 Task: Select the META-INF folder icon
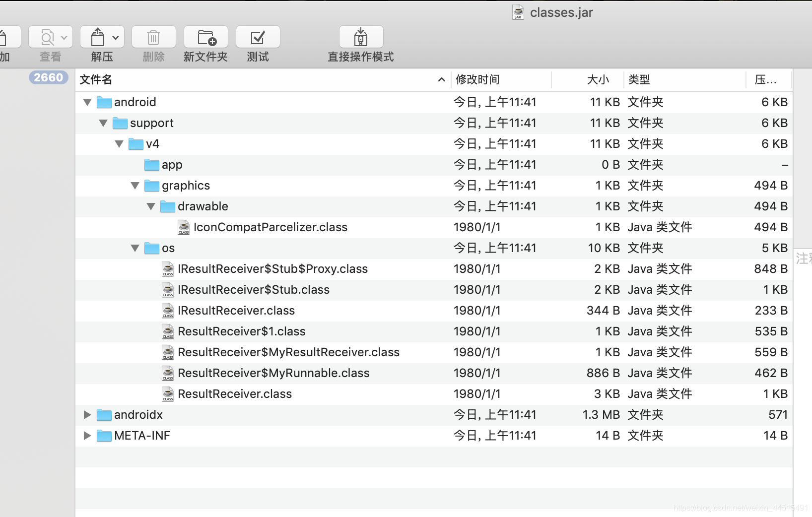pos(104,436)
